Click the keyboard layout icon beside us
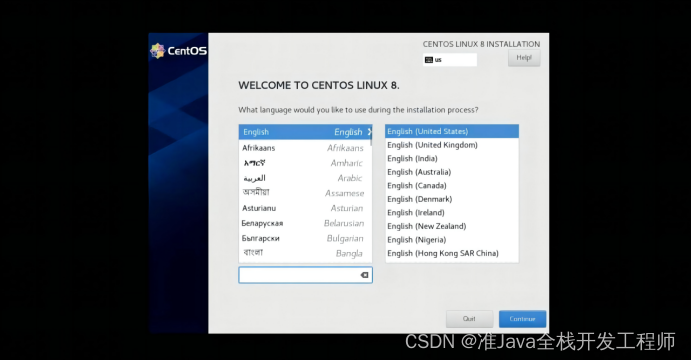 (x=429, y=60)
